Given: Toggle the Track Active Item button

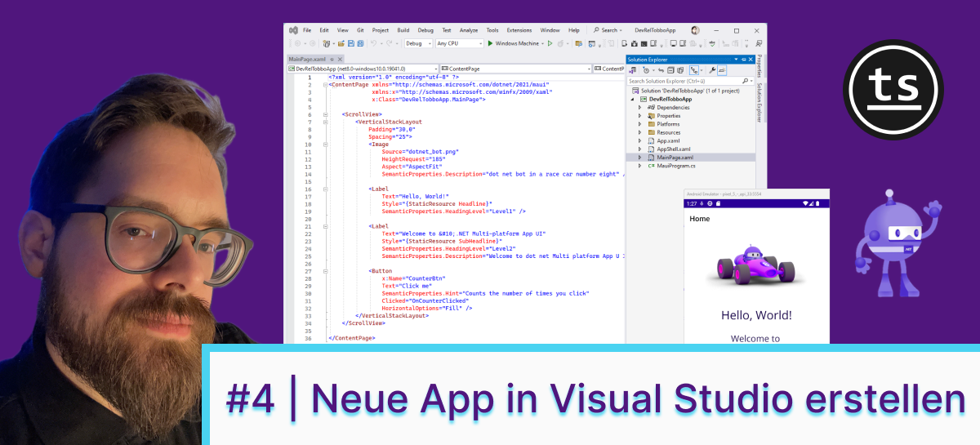Looking at the screenshot, I should (693, 70).
